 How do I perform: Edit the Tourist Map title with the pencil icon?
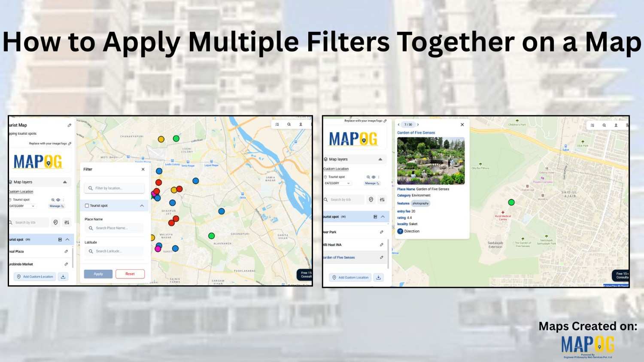point(69,125)
